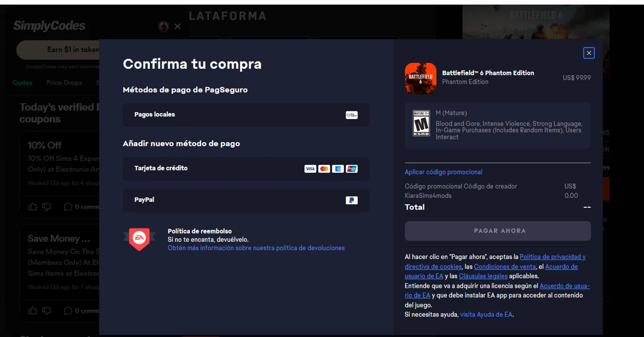Click the Total label
The width and height of the screenshot is (644, 337).
[x=415, y=207]
